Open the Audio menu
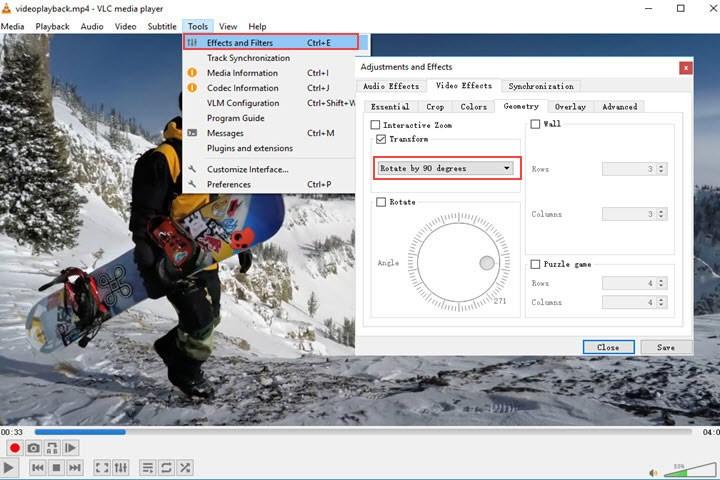Screen dimensions: 720x480 92,27
